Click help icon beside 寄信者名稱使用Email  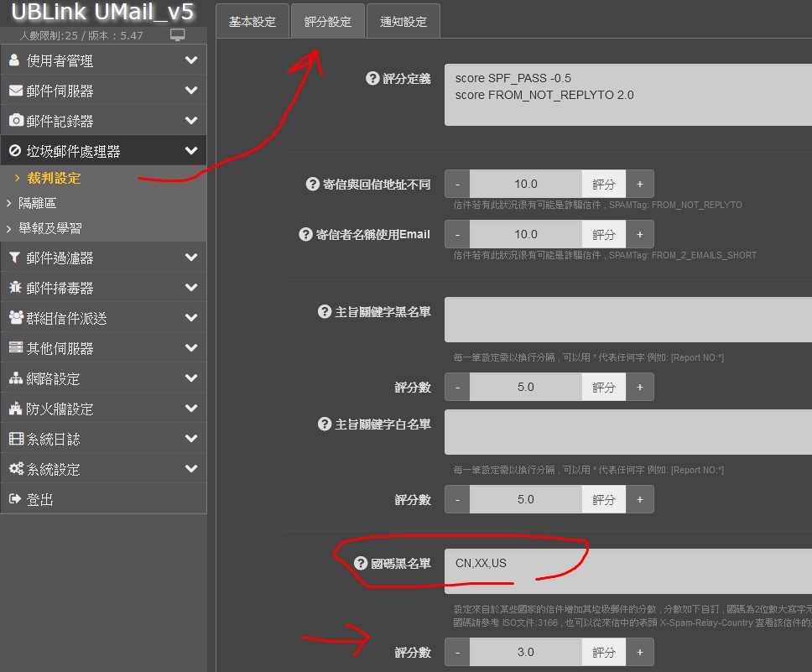[305, 234]
